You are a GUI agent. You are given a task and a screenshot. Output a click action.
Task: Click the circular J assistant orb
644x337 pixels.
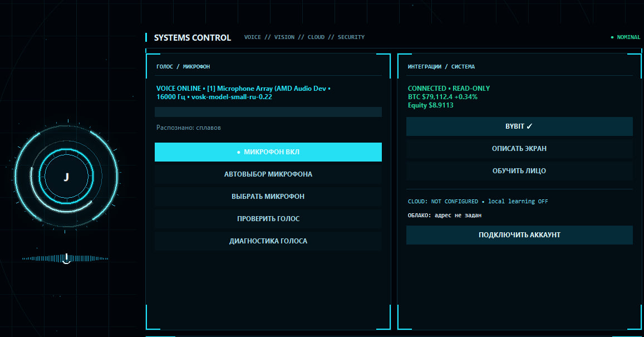(x=66, y=177)
